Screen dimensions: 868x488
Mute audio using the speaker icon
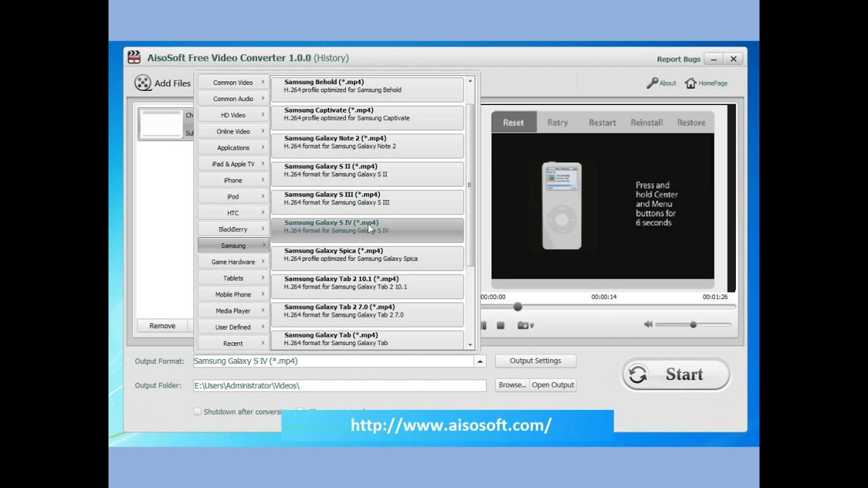648,325
